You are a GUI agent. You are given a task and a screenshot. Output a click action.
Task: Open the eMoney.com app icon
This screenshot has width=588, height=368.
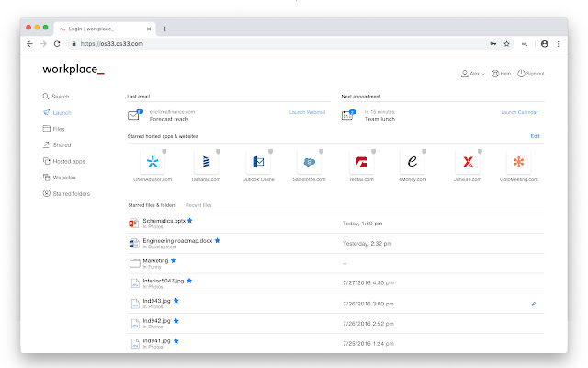[x=413, y=162]
